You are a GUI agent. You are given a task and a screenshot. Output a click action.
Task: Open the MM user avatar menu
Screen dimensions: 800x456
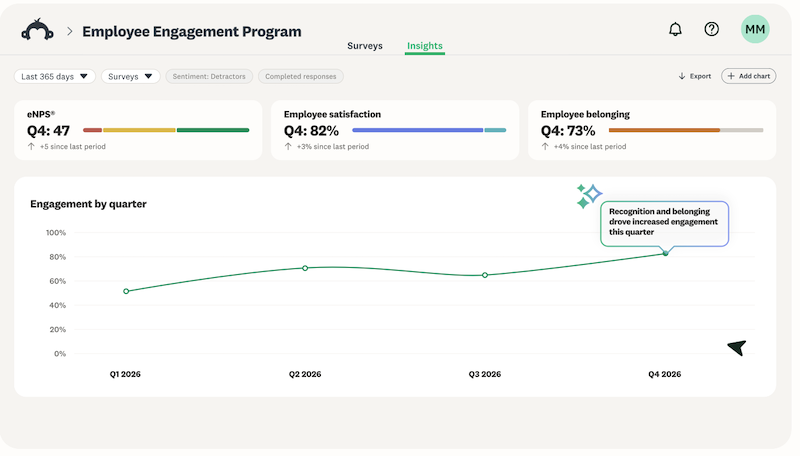pyautogui.click(x=755, y=29)
